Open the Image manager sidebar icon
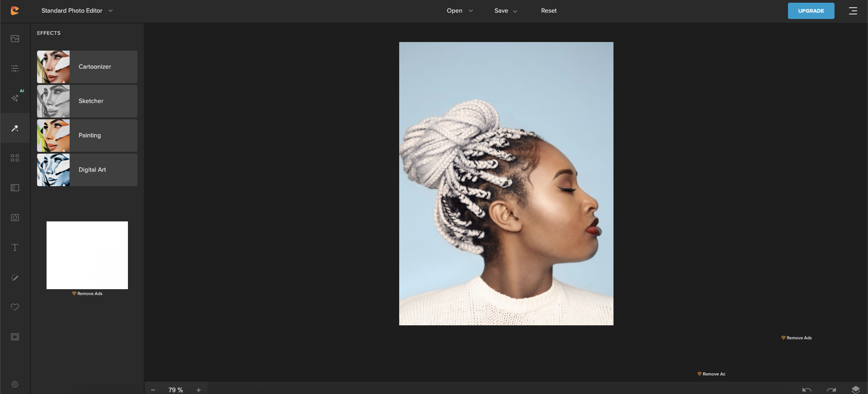The width and height of the screenshot is (868, 394). [15, 38]
